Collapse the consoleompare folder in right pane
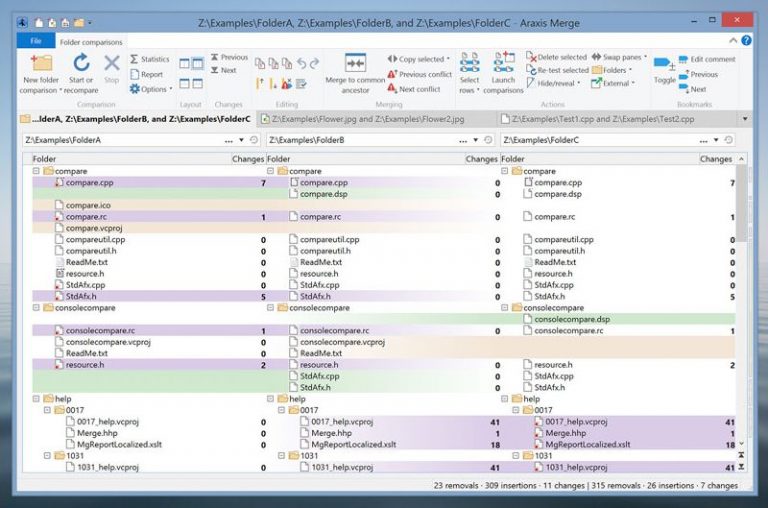The image size is (768, 508). (x=504, y=308)
